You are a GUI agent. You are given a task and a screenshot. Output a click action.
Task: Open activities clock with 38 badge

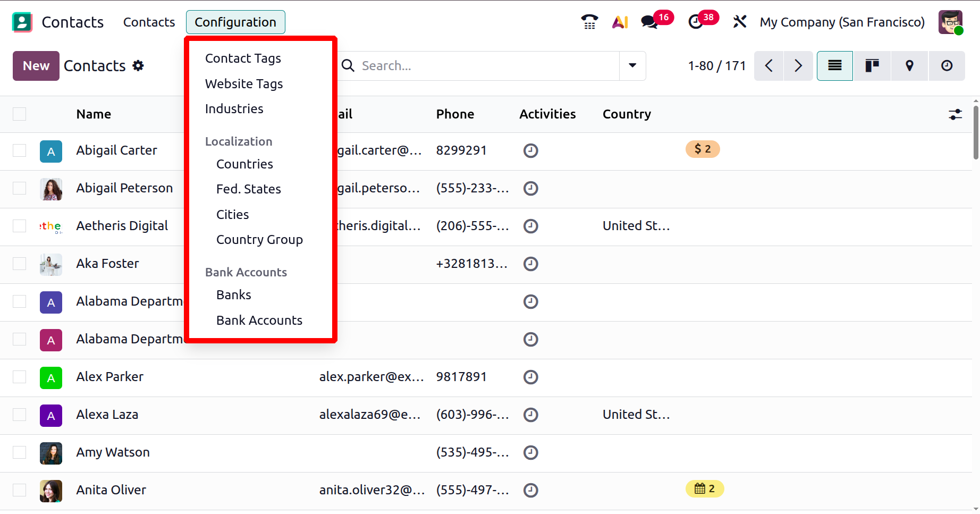(696, 22)
